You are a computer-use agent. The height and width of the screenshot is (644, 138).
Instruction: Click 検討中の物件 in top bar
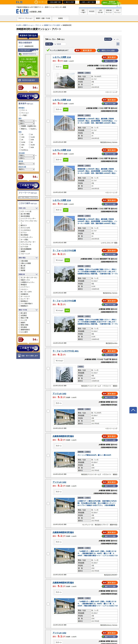(69, 2)
